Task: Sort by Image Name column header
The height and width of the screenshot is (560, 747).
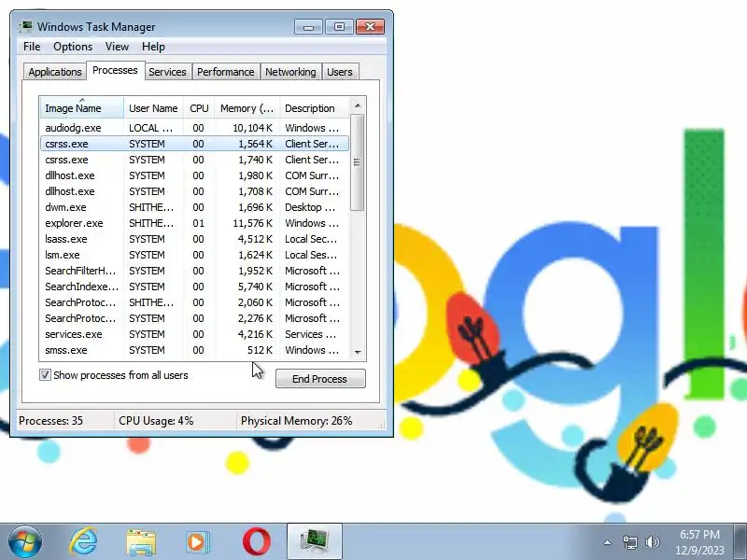Action: (82, 108)
